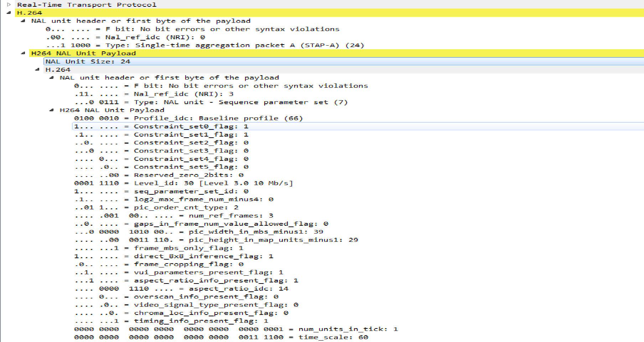The image size is (644, 342).
Task: Select pic_height_in_map_units_minus1: 29 row
Action: click(216, 240)
